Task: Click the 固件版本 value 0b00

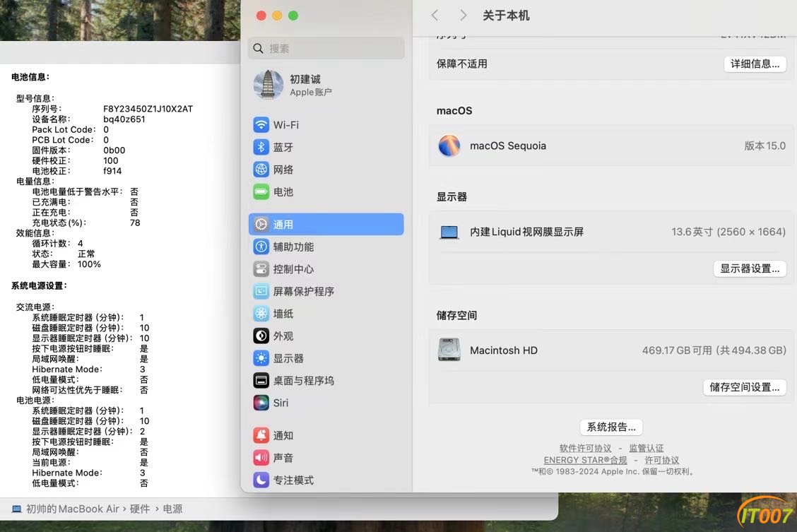Action: 114,150
